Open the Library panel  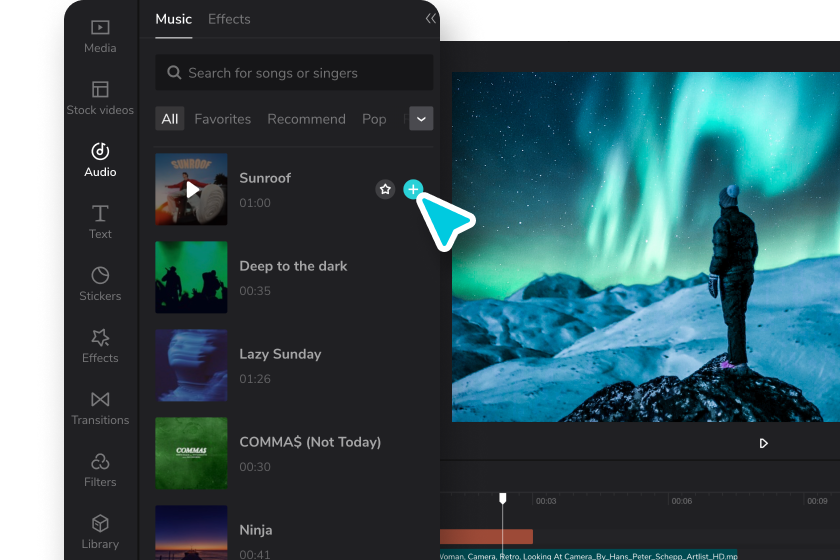tap(100, 532)
